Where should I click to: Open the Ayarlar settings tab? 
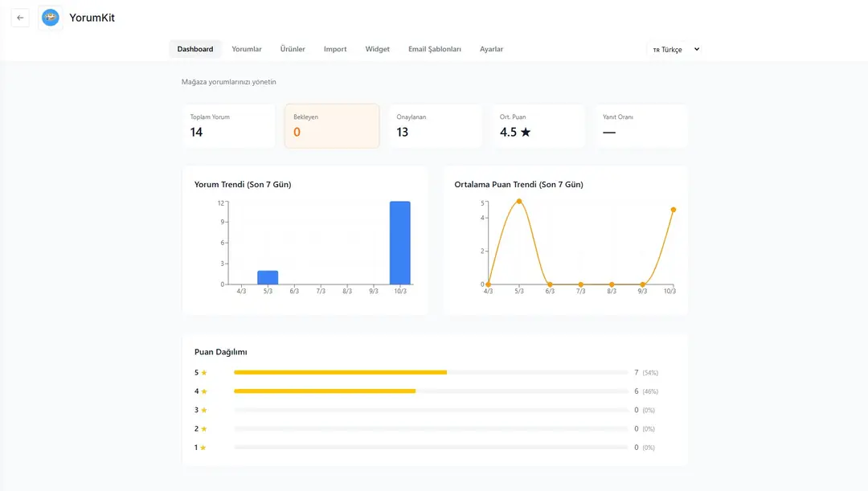(x=491, y=49)
